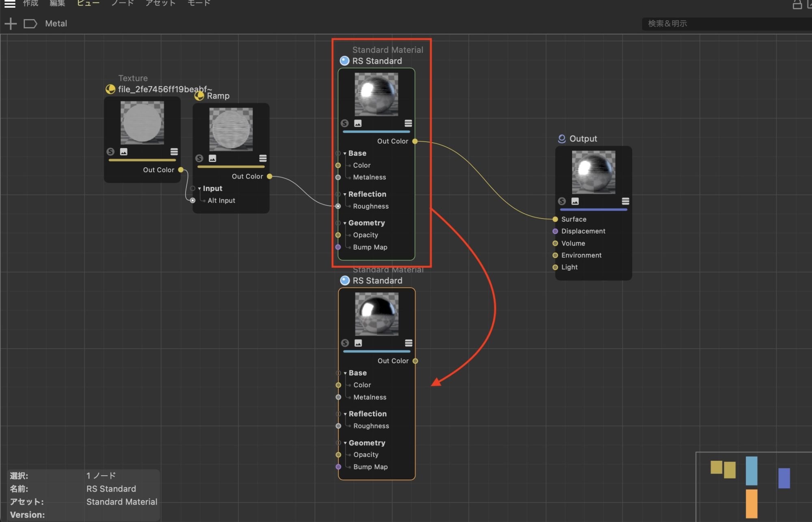Open the Output node's options menu icon
This screenshot has height=522, width=812.
(x=625, y=201)
